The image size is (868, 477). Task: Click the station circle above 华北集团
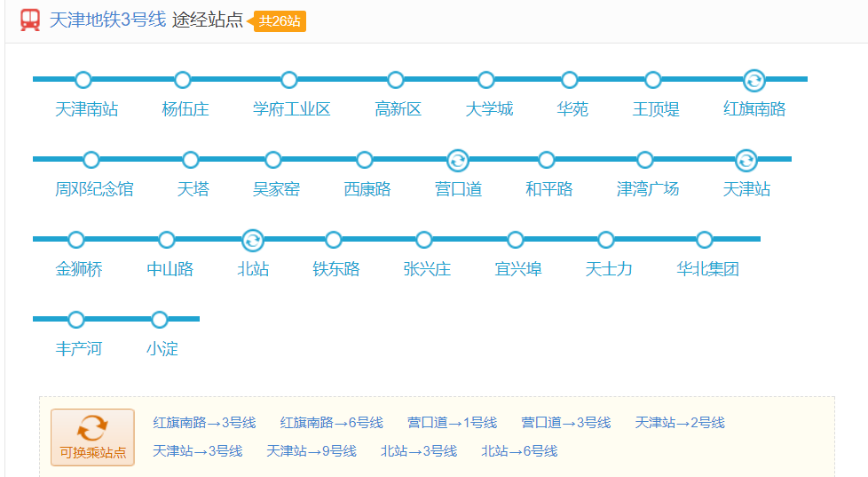pos(705,240)
